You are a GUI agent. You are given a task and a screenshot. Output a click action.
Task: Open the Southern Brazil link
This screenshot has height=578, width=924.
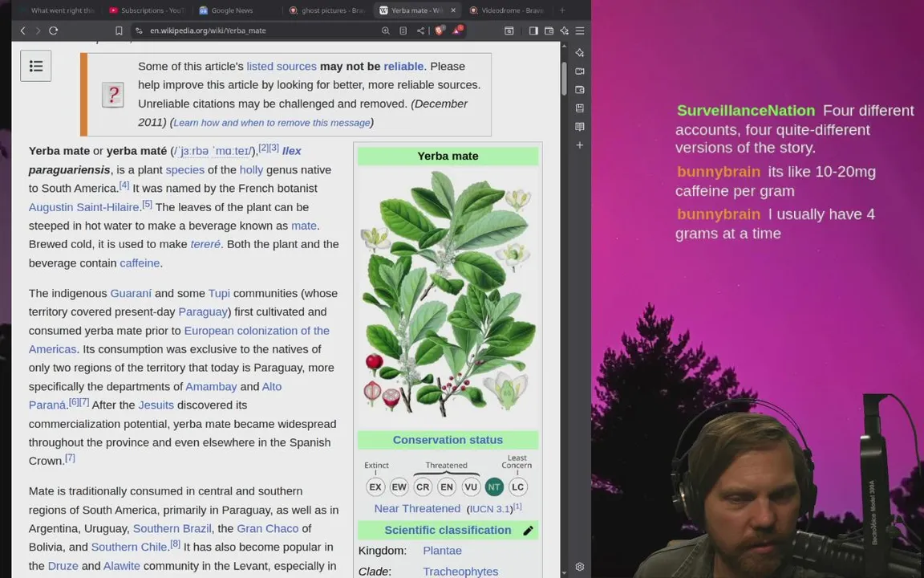tap(172, 528)
